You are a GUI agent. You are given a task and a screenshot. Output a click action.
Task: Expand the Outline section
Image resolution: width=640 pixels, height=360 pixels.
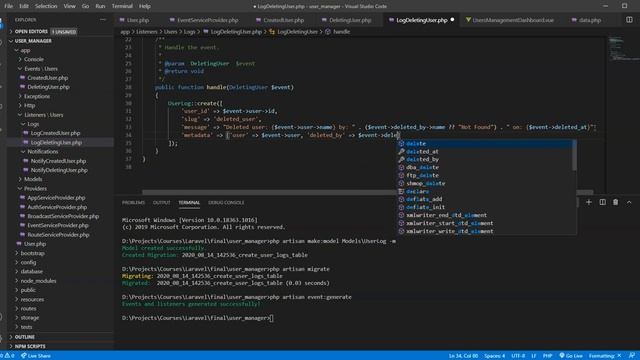coord(24,337)
